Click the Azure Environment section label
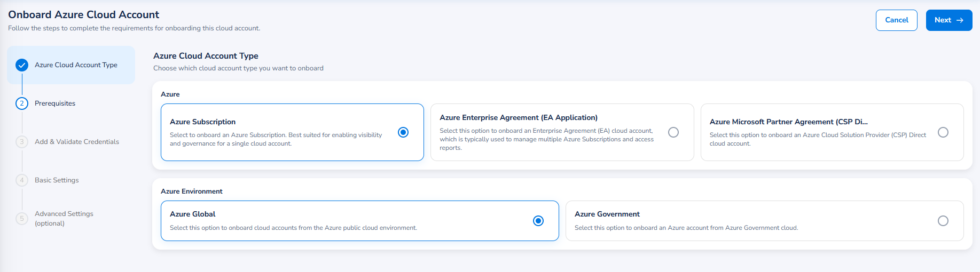Screen dimensions: 980x272 [192, 191]
